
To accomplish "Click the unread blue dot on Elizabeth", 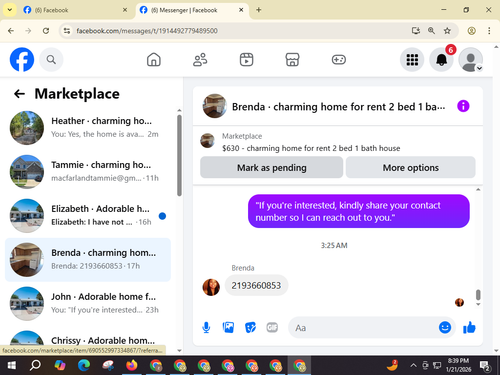I will click(162, 216).
